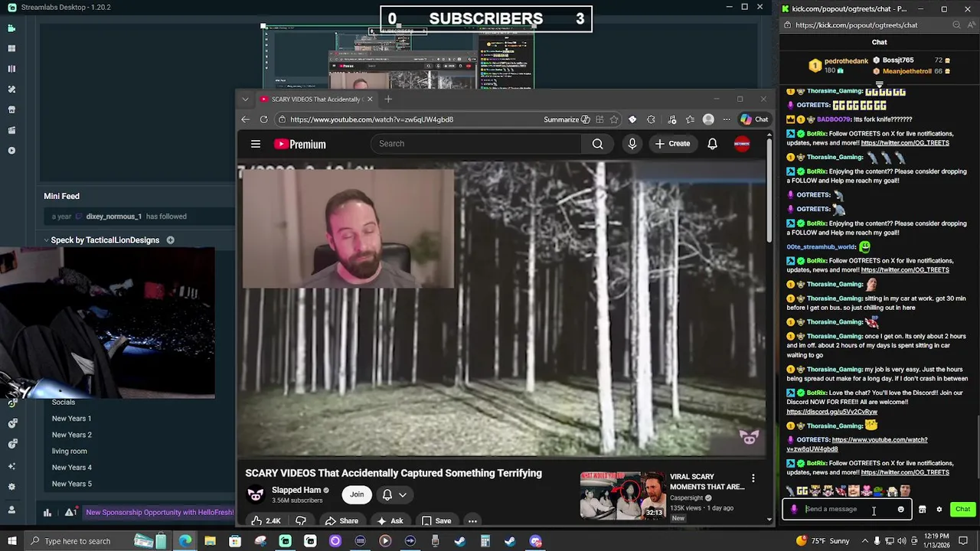Open the YouTube hamburger guide menu
The image size is (980, 551).
(x=256, y=144)
